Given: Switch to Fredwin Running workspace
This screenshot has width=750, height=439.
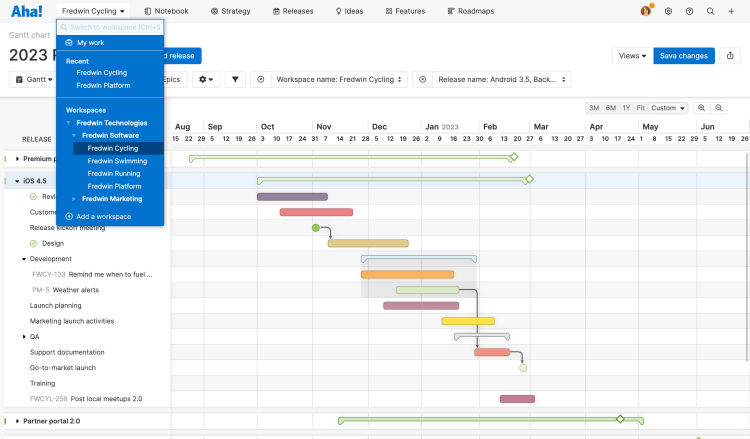Looking at the screenshot, I should (x=114, y=174).
